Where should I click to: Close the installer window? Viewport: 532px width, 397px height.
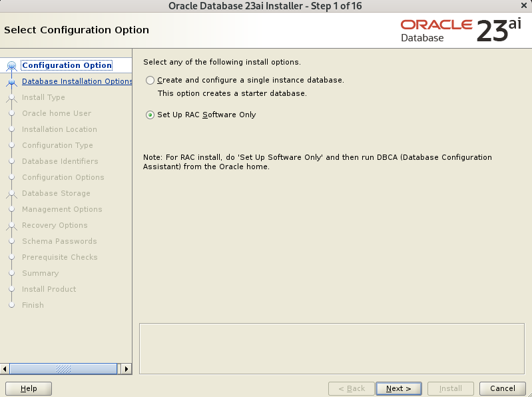point(524,6)
